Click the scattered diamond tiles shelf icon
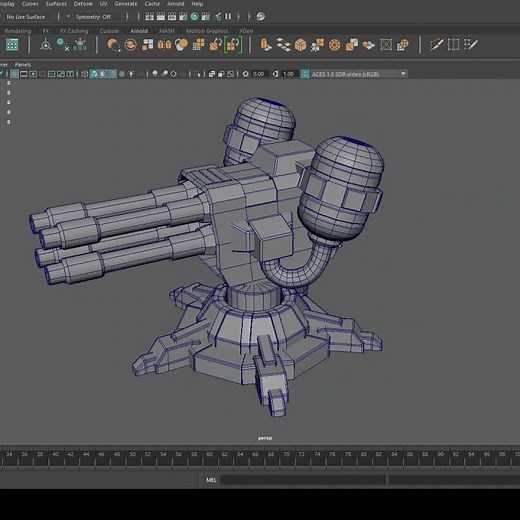This screenshot has height=520, width=520. tap(283, 44)
